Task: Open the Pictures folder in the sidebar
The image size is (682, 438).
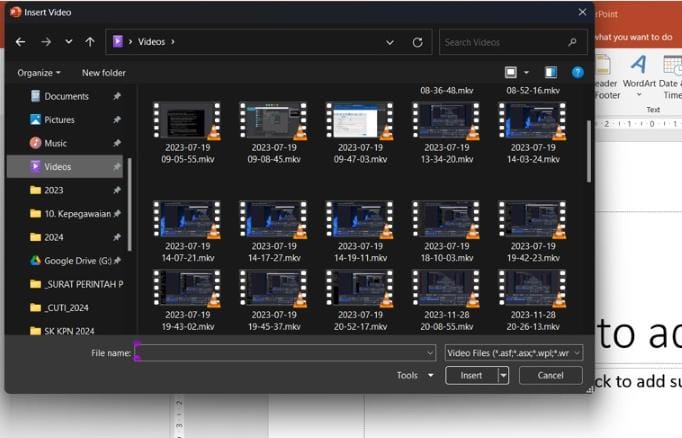Action: tap(59, 120)
